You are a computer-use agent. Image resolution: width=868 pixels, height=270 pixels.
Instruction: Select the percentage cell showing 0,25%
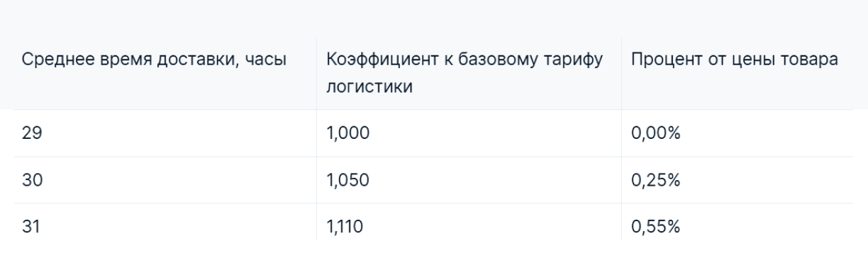pyautogui.click(x=737, y=180)
